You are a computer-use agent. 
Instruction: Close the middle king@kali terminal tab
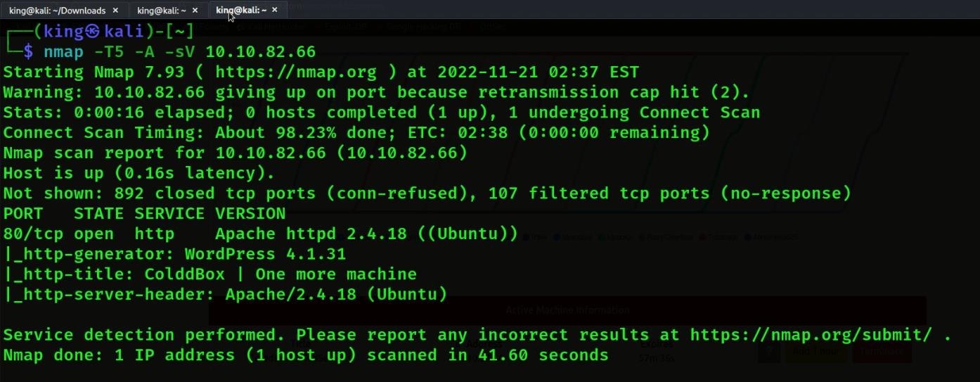[x=195, y=11]
